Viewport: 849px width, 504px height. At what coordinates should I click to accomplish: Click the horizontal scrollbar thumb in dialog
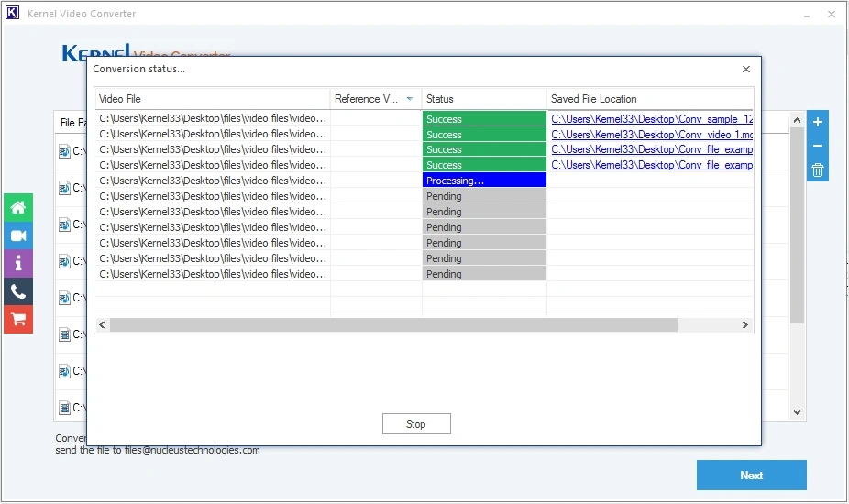[393, 324]
